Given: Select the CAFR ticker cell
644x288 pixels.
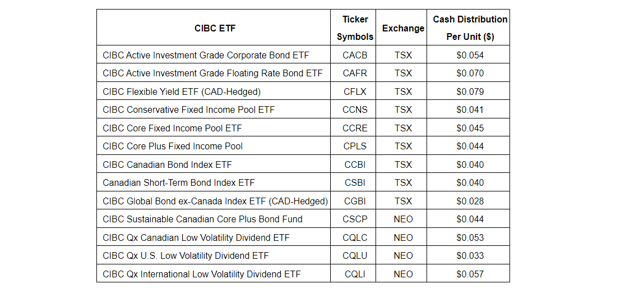Looking at the screenshot, I should pos(355,73).
